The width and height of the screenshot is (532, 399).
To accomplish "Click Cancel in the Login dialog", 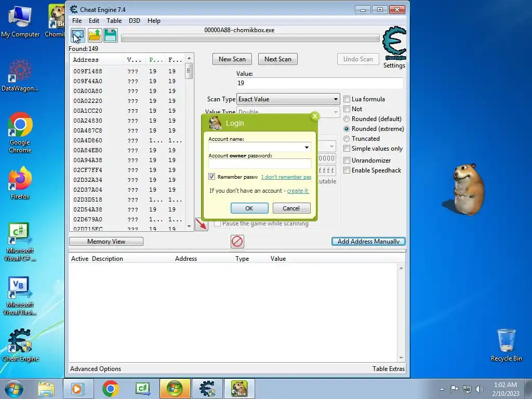I will tap(291, 208).
